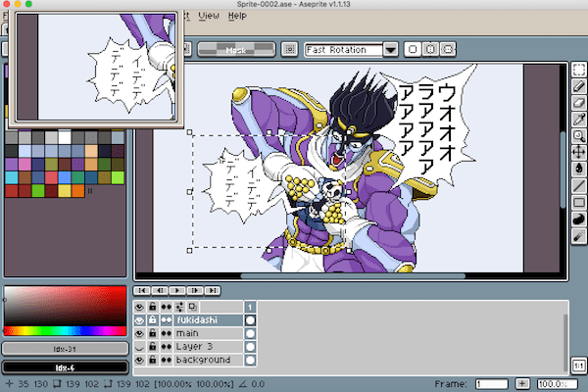This screenshot has height=392, width=588.
Task: Click the pivot icon next to Mask
Action: (x=289, y=49)
